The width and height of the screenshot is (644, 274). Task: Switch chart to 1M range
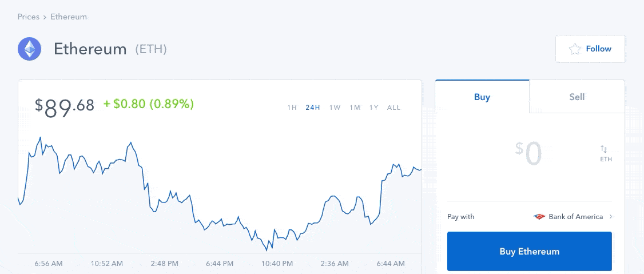click(355, 108)
